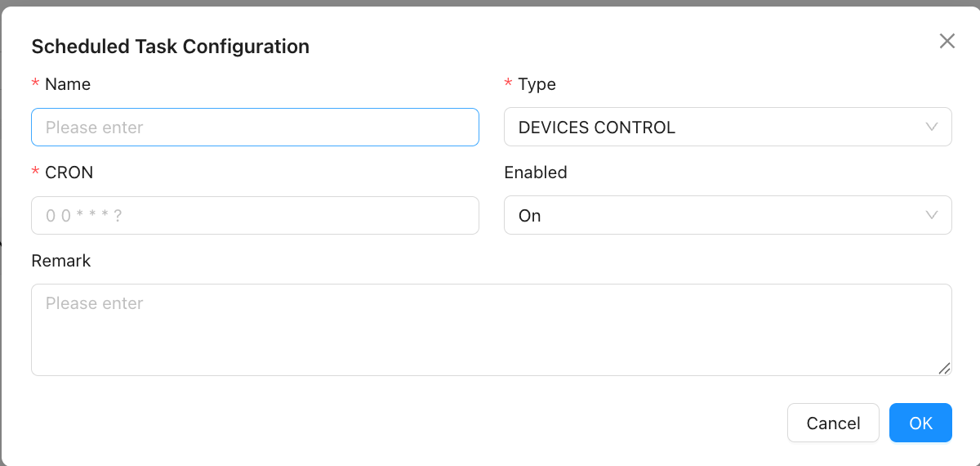Viewport: 980px width, 466px height.
Task: Open the Enabled dropdown showing On
Action: click(x=719, y=216)
